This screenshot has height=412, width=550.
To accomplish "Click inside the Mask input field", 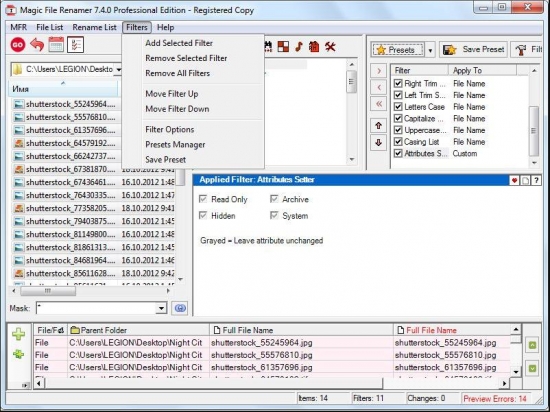I will 96,308.
